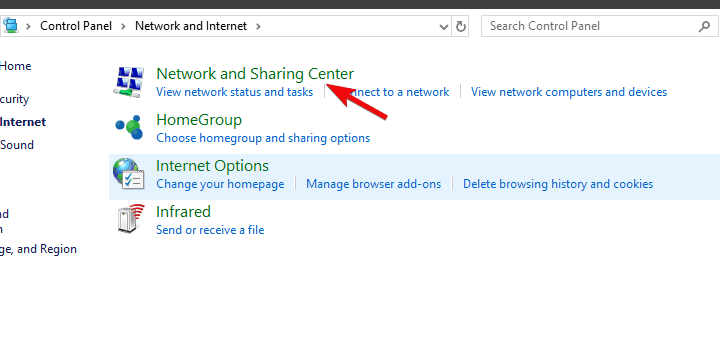Open View network computers and devices

(569, 92)
